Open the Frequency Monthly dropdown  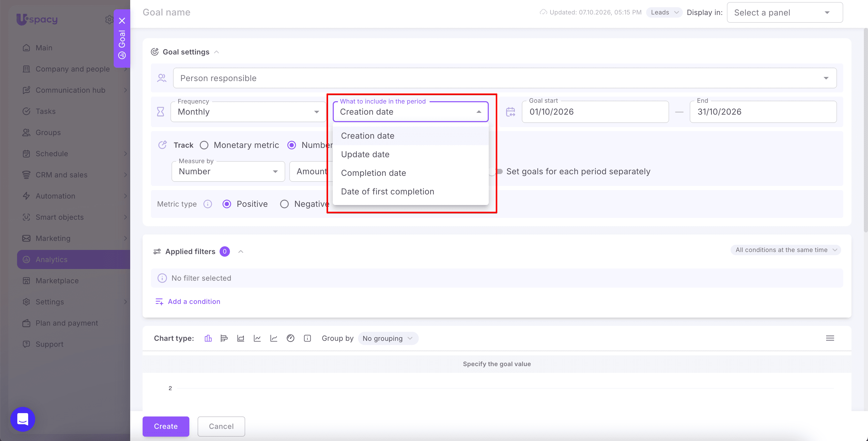tap(248, 112)
